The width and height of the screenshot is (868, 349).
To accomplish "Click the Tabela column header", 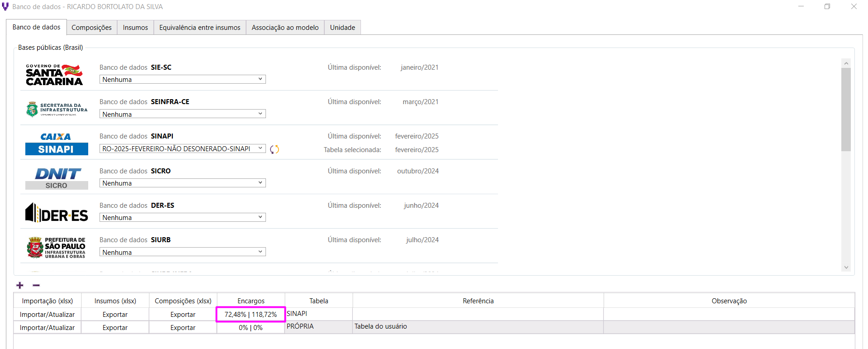I will pos(319,301).
